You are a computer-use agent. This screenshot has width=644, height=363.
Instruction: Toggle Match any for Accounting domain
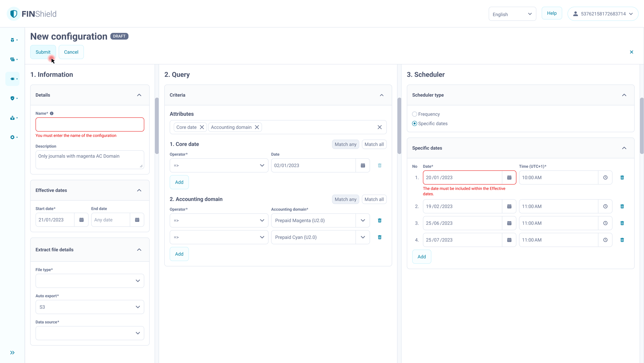(345, 199)
